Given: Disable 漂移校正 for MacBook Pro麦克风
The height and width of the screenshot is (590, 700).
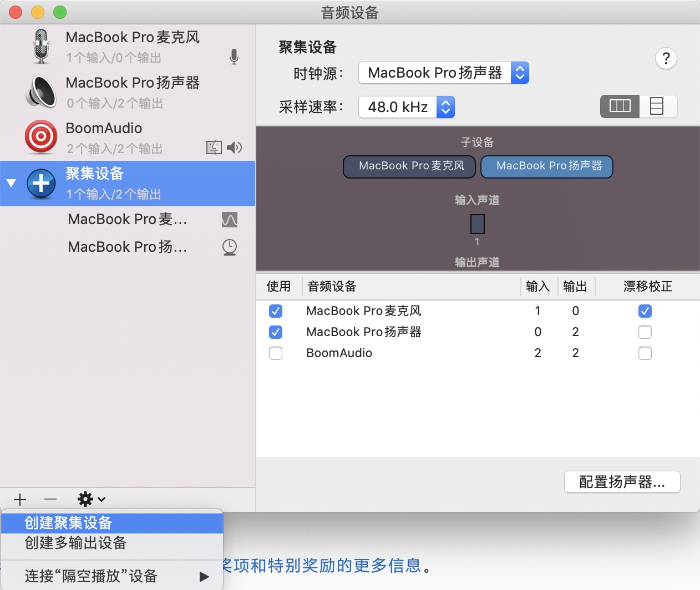Looking at the screenshot, I should (645, 311).
